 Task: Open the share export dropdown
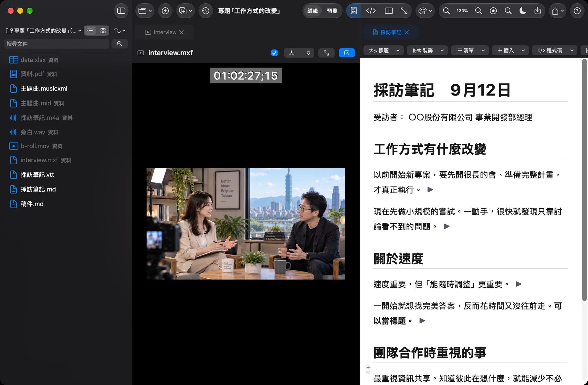click(x=557, y=11)
